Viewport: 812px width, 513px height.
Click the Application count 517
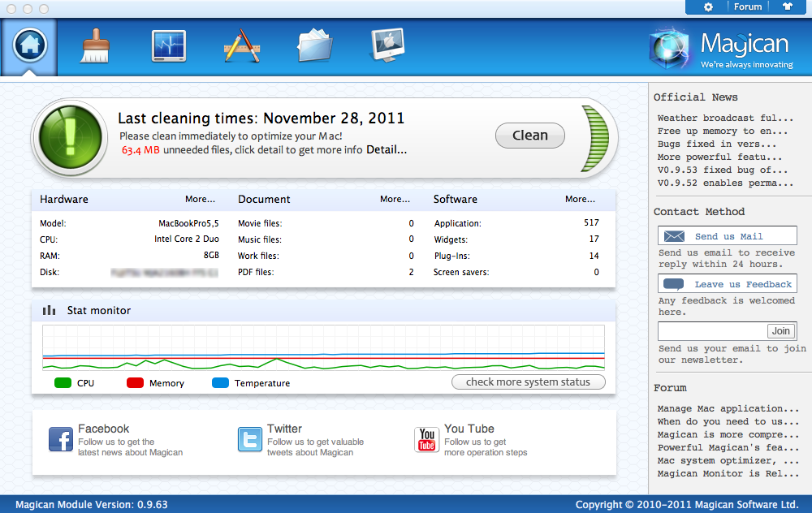[x=591, y=222]
